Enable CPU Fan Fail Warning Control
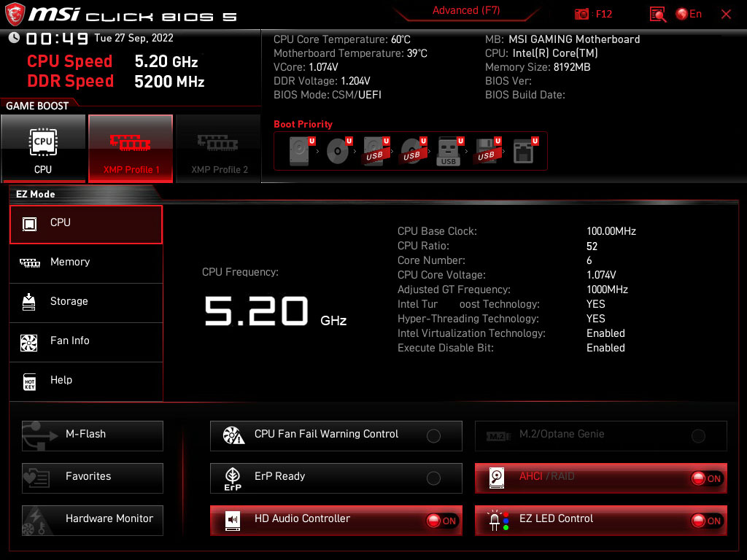Viewport: 747px width, 560px height. [x=433, y=435]
